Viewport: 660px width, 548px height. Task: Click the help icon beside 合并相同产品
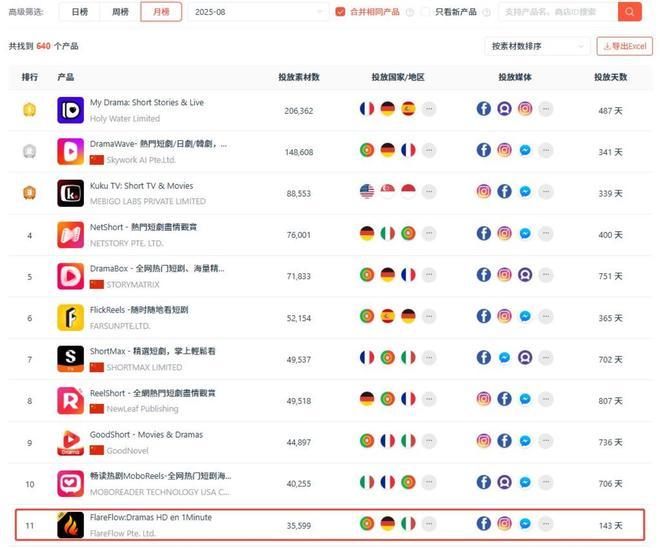[410, 12]
